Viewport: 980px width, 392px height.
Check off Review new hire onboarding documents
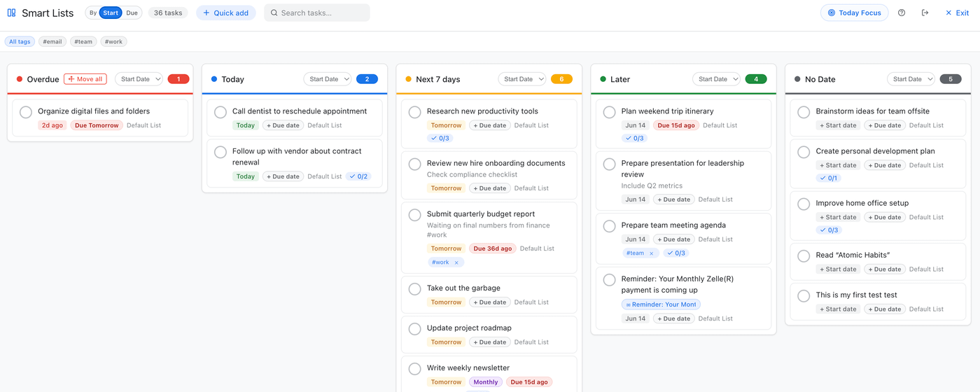pyautogui.click(x=415, y=164)
